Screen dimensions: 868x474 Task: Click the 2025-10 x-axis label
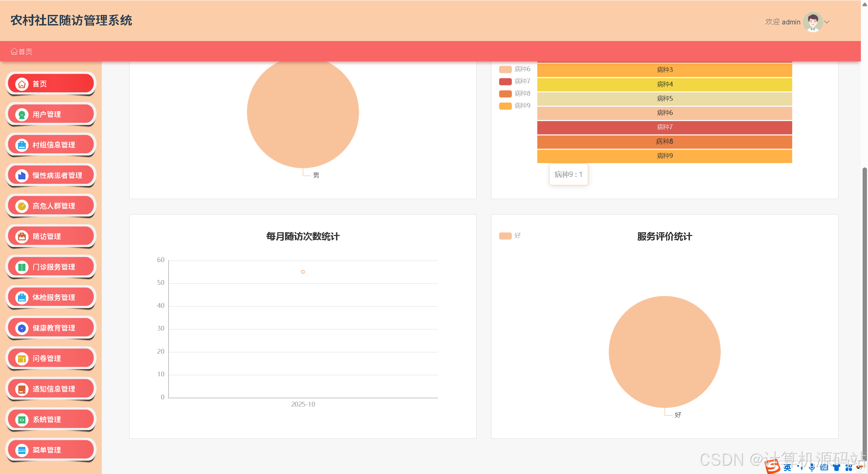(x=303, y=404)
